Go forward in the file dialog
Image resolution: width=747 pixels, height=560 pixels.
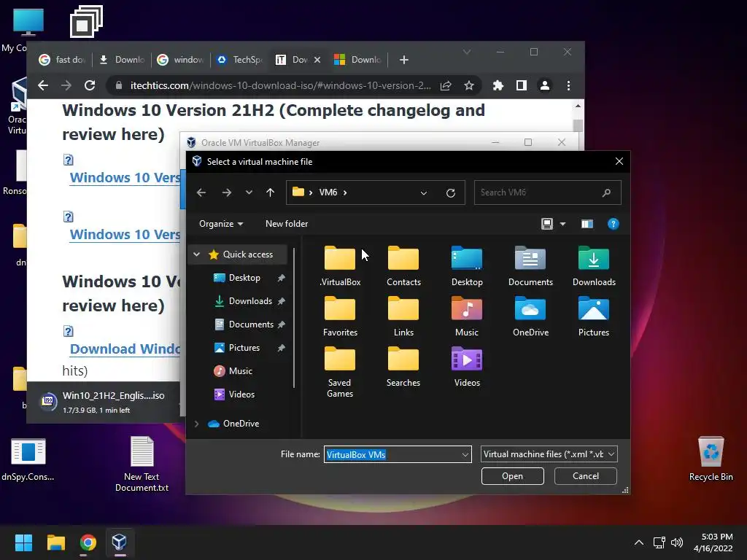[227, 192]
